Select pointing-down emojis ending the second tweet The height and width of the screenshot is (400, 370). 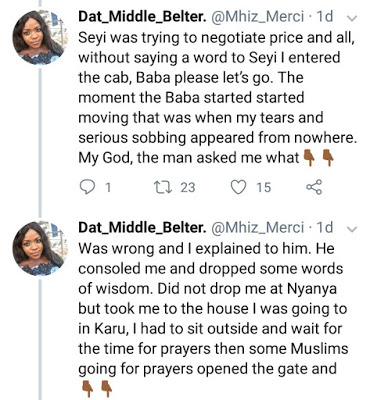96,389
